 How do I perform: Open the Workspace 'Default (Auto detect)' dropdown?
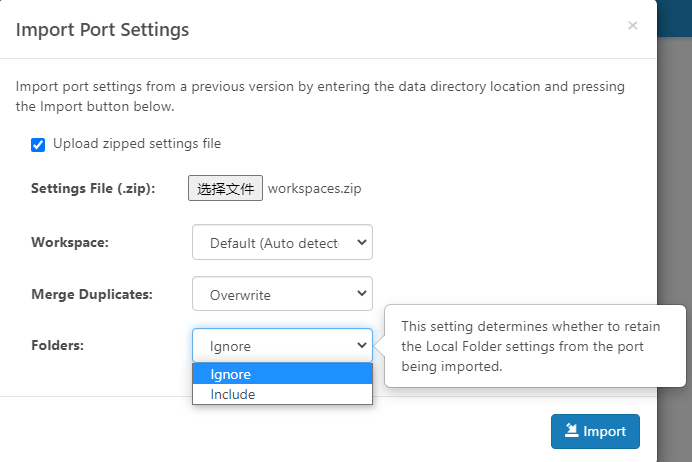(x=282, y=242)
